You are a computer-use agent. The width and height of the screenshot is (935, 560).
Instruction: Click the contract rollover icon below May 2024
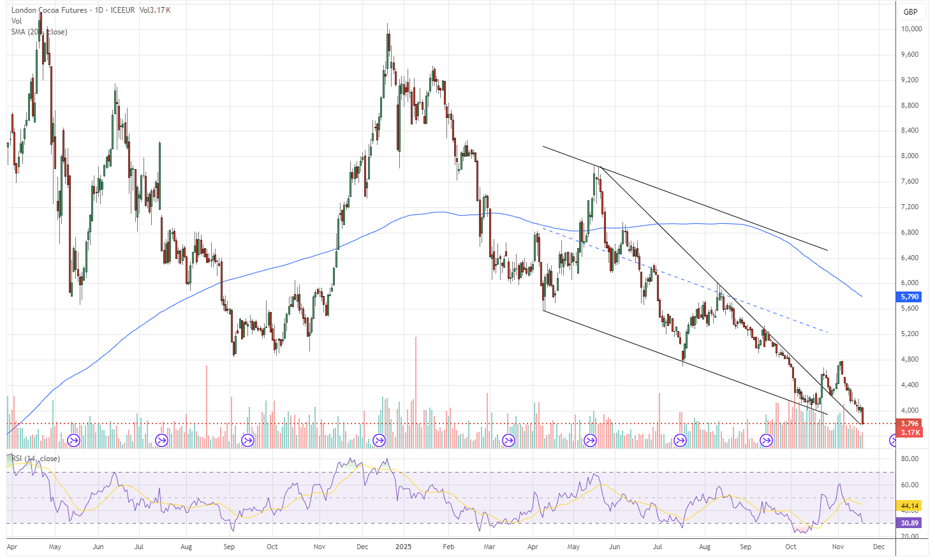point(72,439)
